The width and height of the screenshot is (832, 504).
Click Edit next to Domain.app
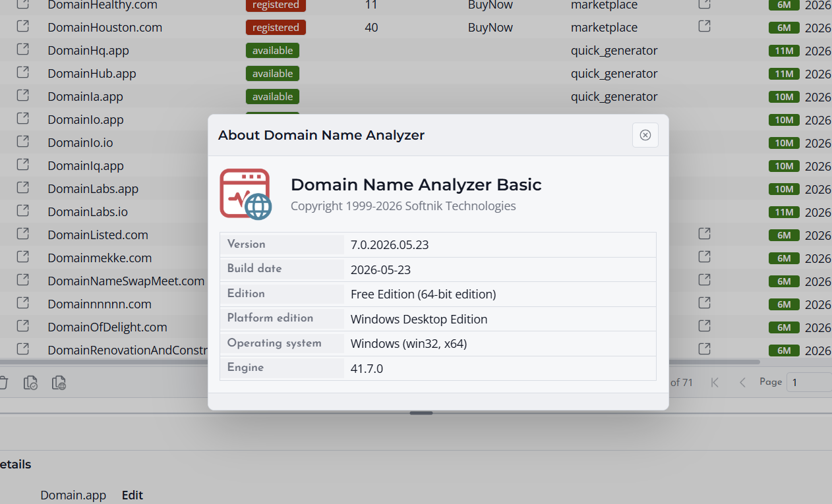coord(133,495)
